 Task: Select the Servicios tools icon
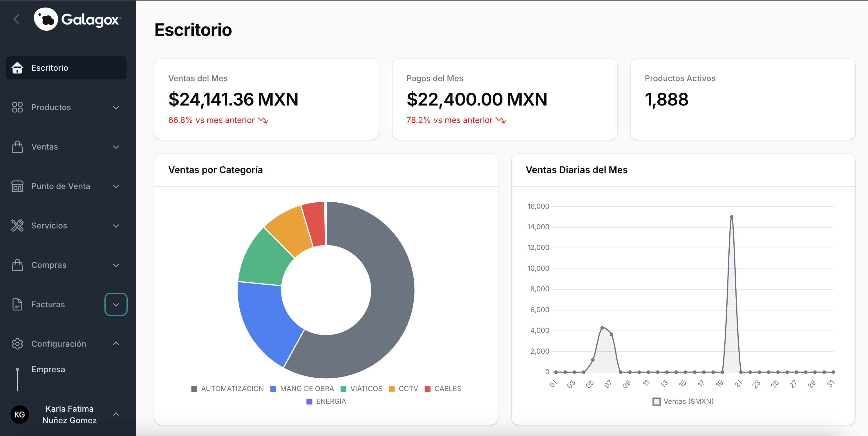(x=17, y=226)
